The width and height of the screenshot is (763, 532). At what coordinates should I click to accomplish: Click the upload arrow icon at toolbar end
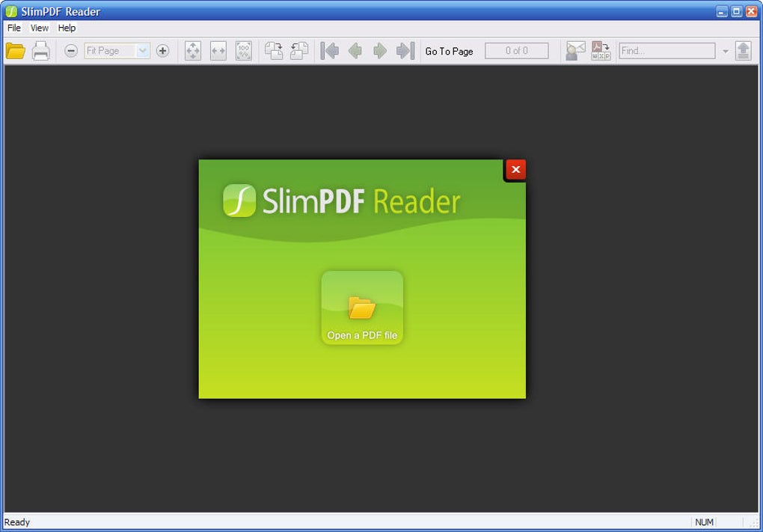coord(743,51)
